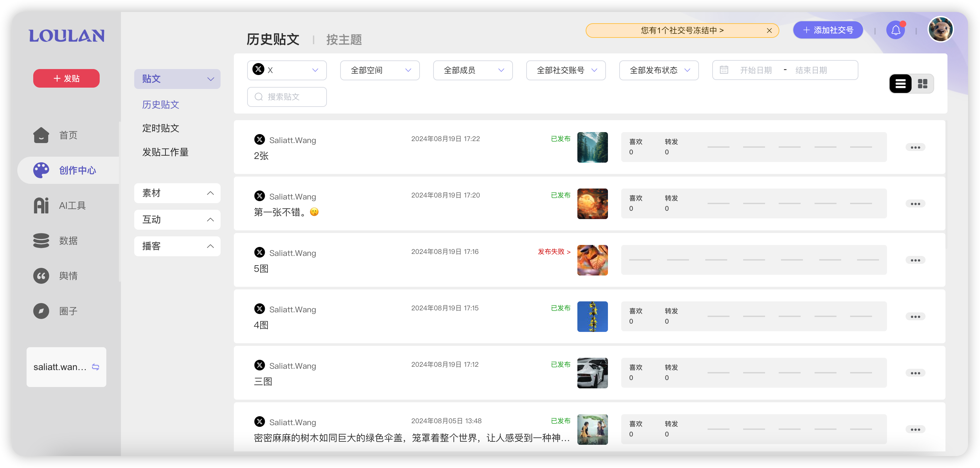The width and height of the screenshot is (980, 468).
Task: Open the forest thumbnail of 2张 post
Action: (x=592, y=147)
